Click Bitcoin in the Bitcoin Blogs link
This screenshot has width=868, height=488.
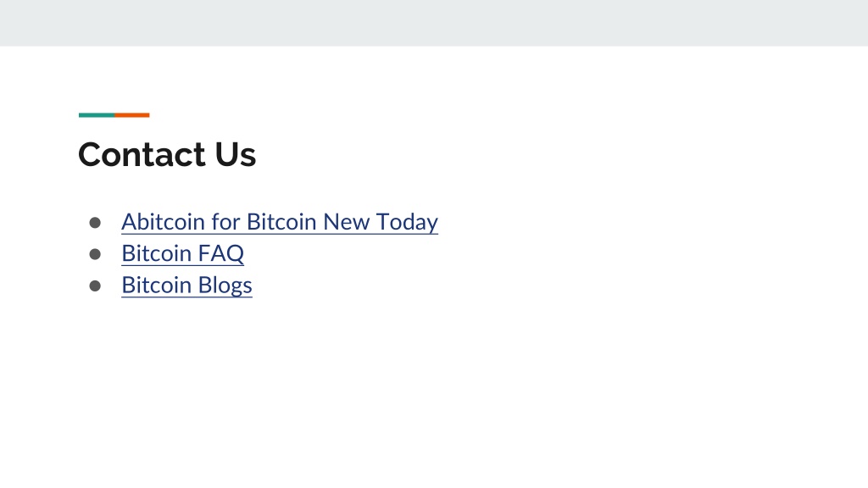(x=156, y=286)
